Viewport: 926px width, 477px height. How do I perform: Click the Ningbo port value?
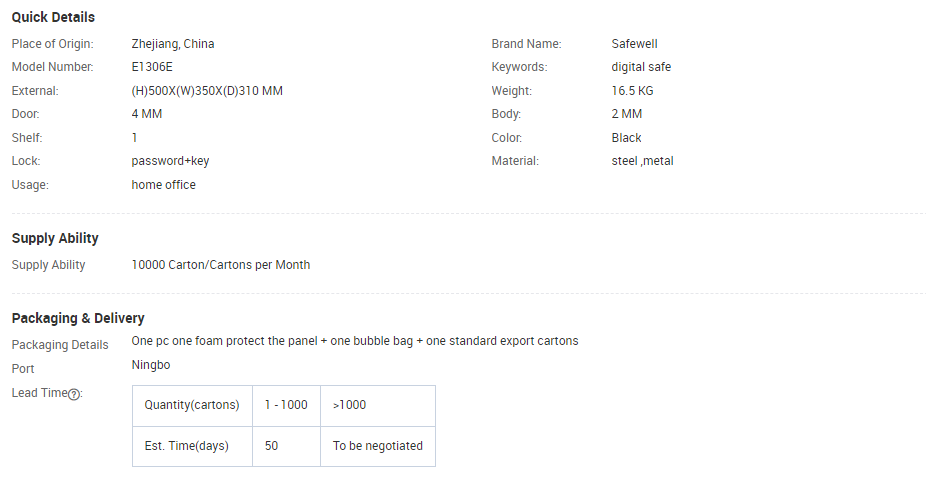point(151,365)
